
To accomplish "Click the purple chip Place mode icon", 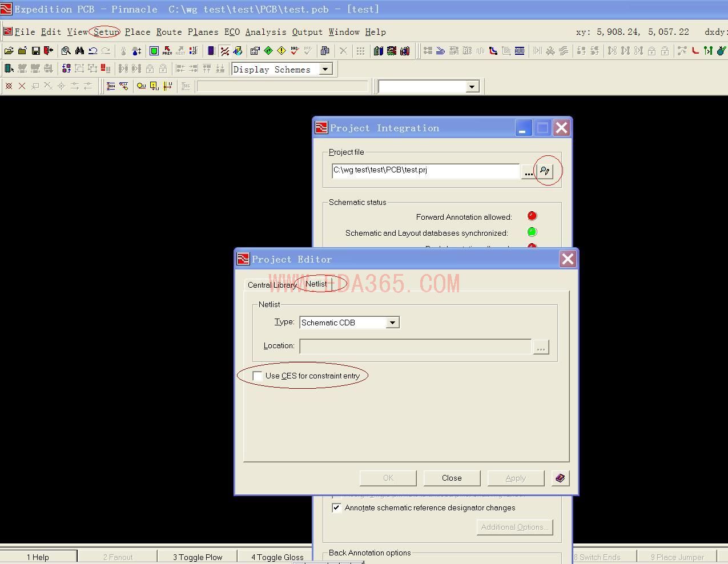I will (211, 51).
